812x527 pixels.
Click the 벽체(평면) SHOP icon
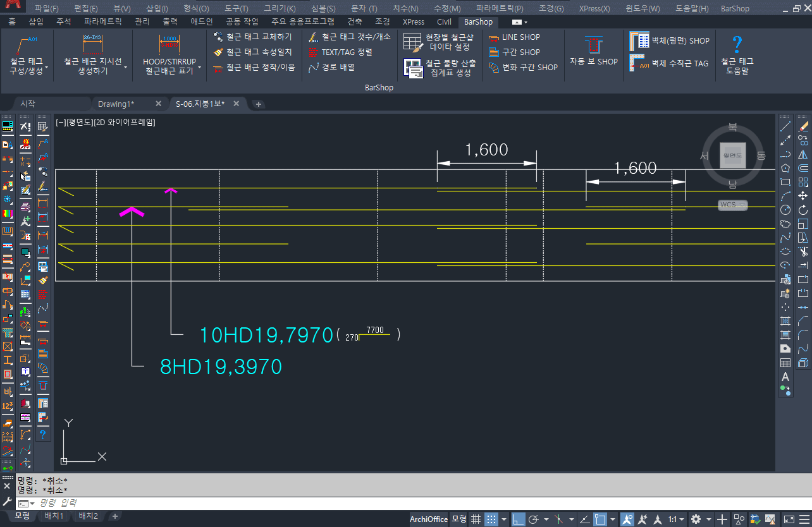[x=636, y=41]
